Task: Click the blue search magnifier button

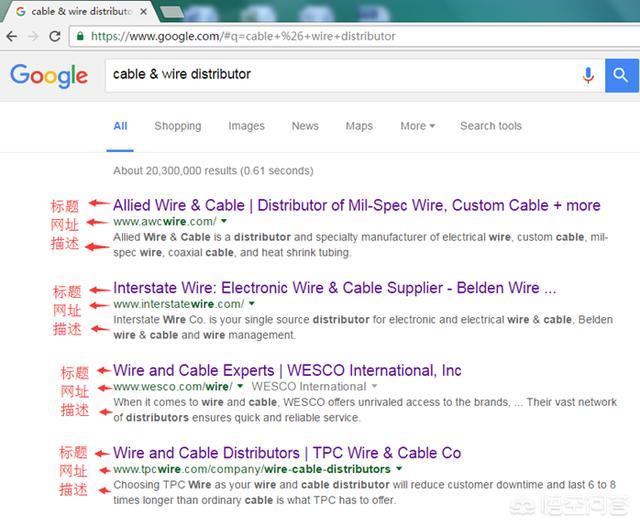Action: [x=621, y=76]
